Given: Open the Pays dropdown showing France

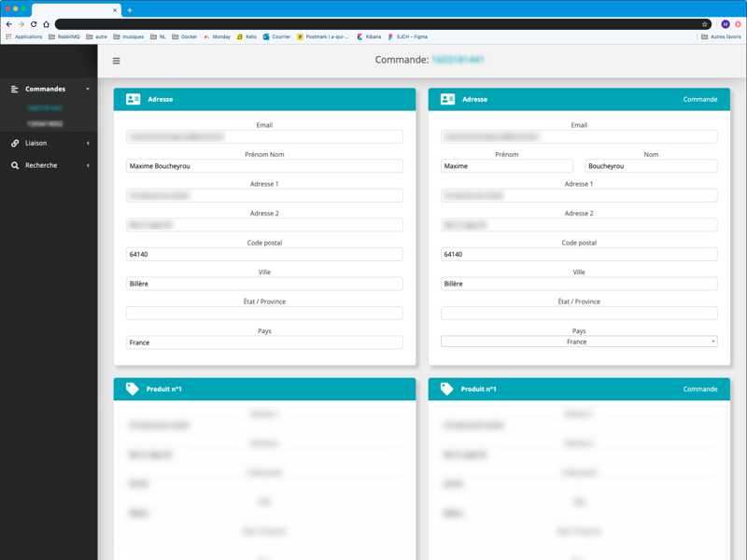Looking at the screenshot, I should pyautogui.click(x=579, y=342).
